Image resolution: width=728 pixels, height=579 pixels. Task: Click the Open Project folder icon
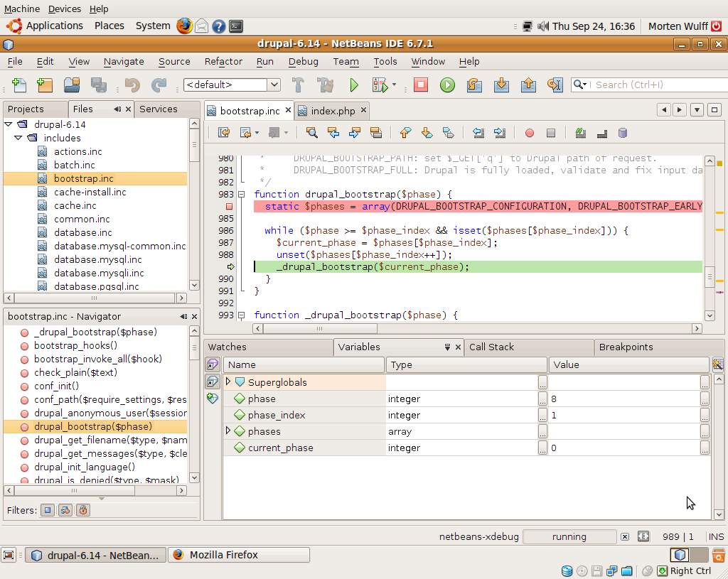coord(72,85)
